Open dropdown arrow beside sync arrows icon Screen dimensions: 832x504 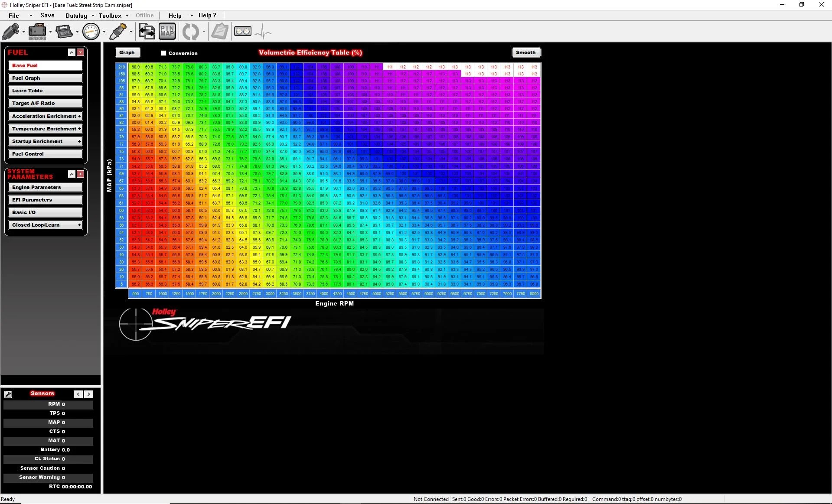pos(203,32)
